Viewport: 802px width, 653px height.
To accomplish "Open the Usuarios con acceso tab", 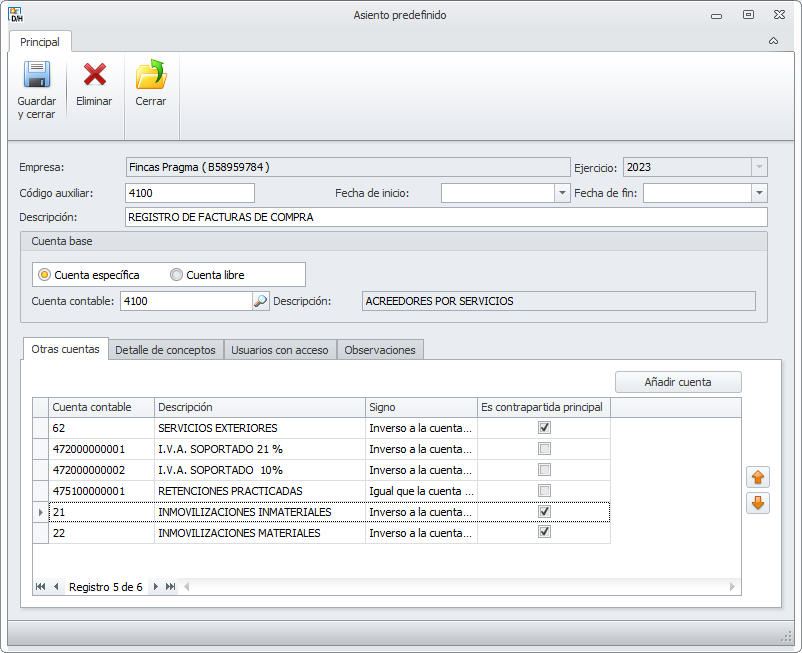I will [279, 350].
